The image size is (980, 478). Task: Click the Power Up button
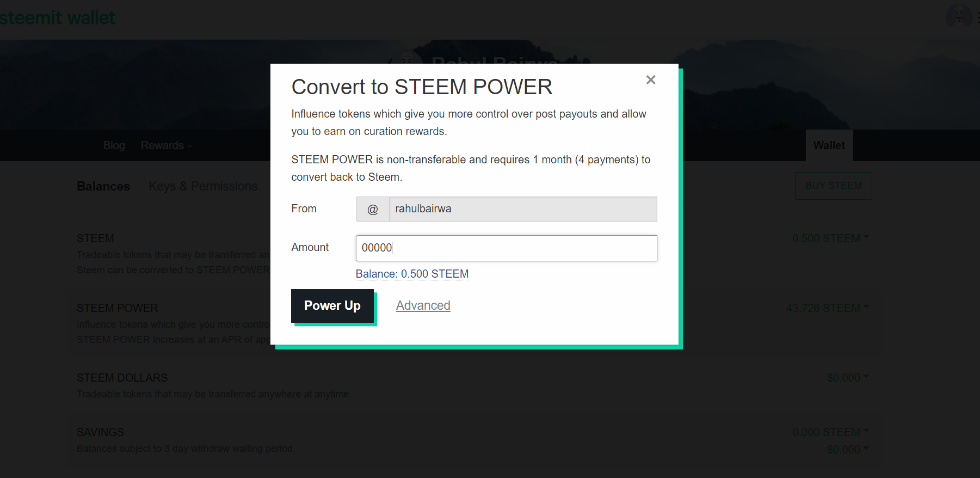(332, 306)
